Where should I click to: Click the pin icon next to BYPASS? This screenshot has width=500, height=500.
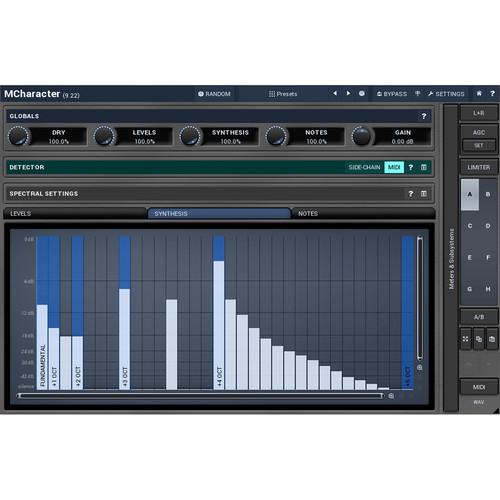point(417,94)
